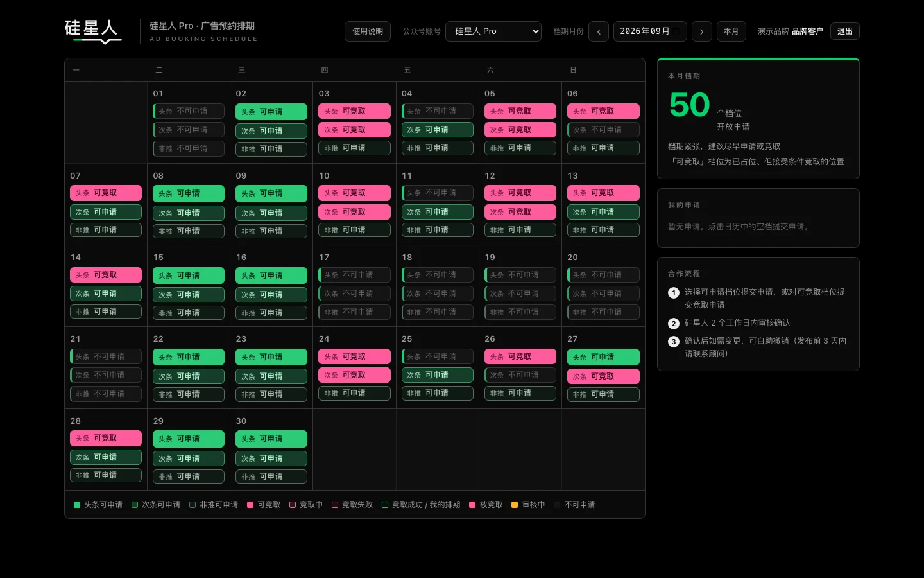Image resolution: width=924 pixels, height=578 pixels.
Task: Pick the 次条 可申请 slot on day 04
Action: (x=438, y=130)
